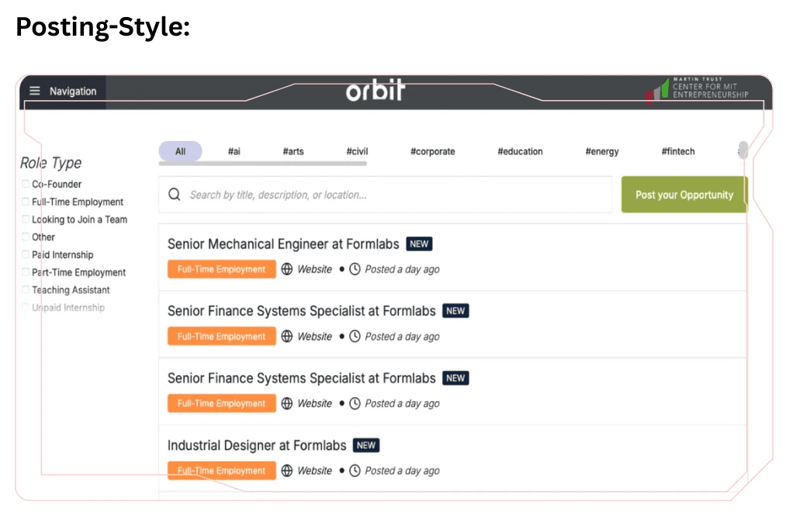Focus the search by title input field
This screenshot has width=789, height=532.
[x=386, y=195]
